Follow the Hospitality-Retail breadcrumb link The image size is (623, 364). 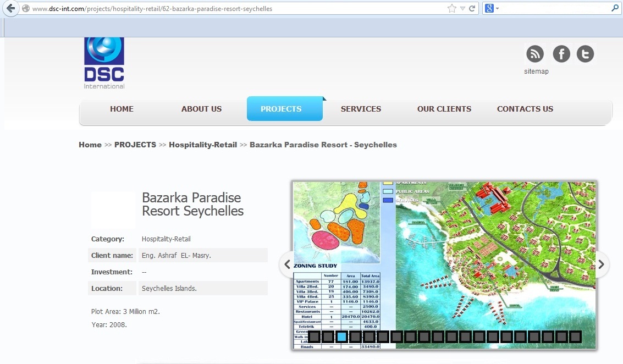pyautogui.click(x=203, y=145)
